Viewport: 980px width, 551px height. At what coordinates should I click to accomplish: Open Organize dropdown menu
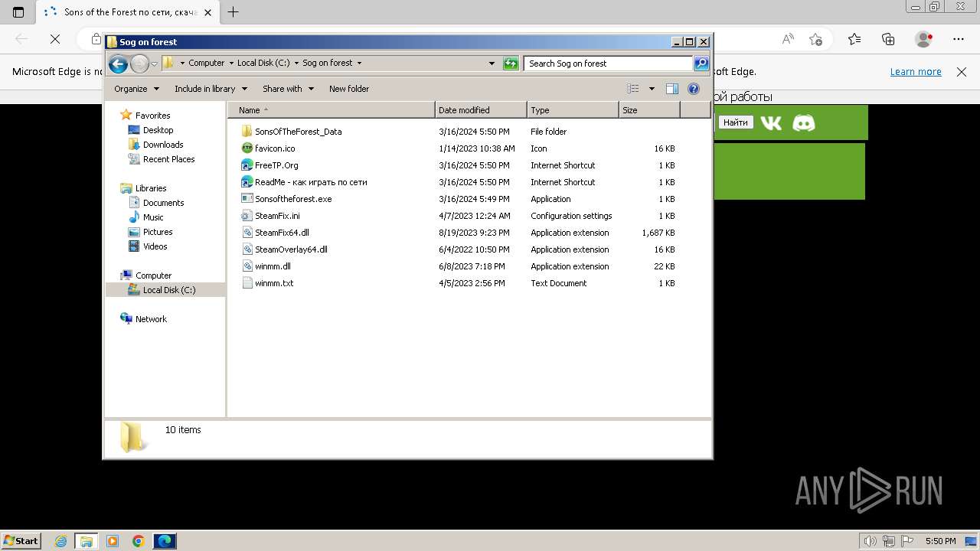point(136,89)
